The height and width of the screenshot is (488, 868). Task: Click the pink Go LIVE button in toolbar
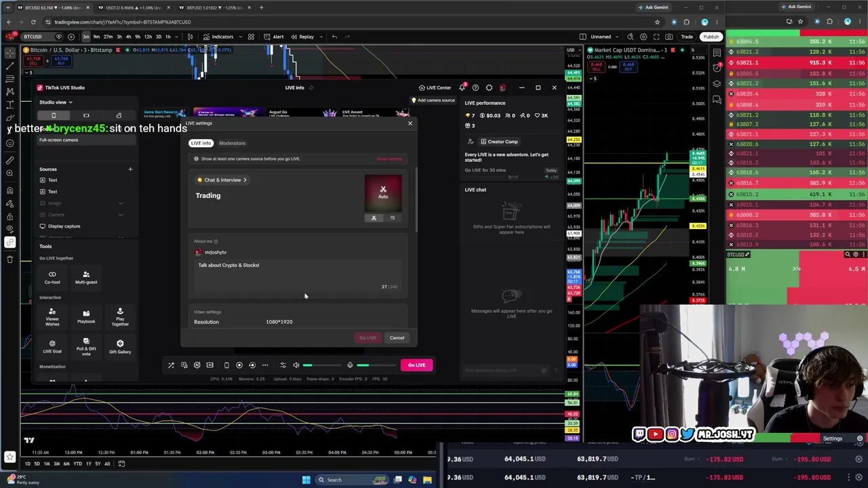pos(416,365)
